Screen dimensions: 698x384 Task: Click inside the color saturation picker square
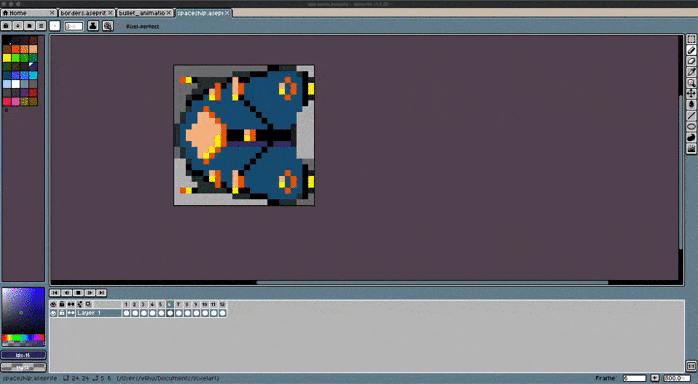coord(23,311)
